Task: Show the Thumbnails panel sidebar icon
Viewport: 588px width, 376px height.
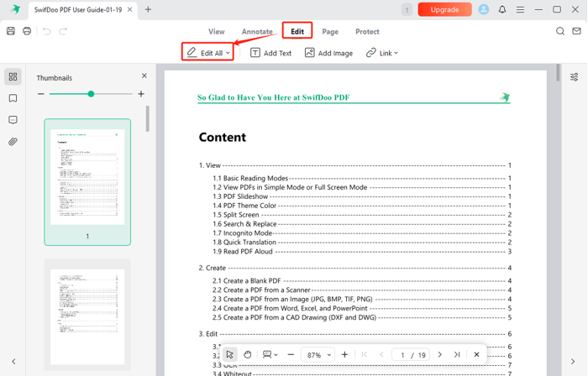Action: tap(13, 76)
